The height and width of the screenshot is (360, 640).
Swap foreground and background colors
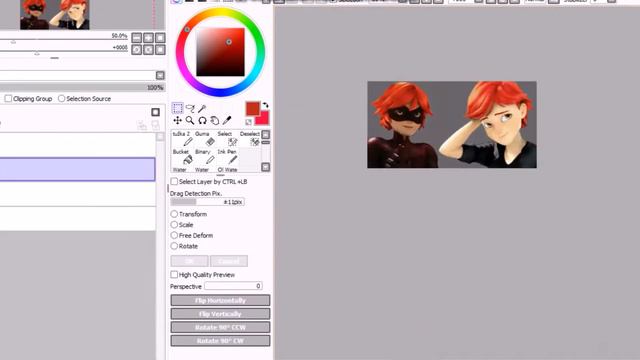[x=265, y=105]
